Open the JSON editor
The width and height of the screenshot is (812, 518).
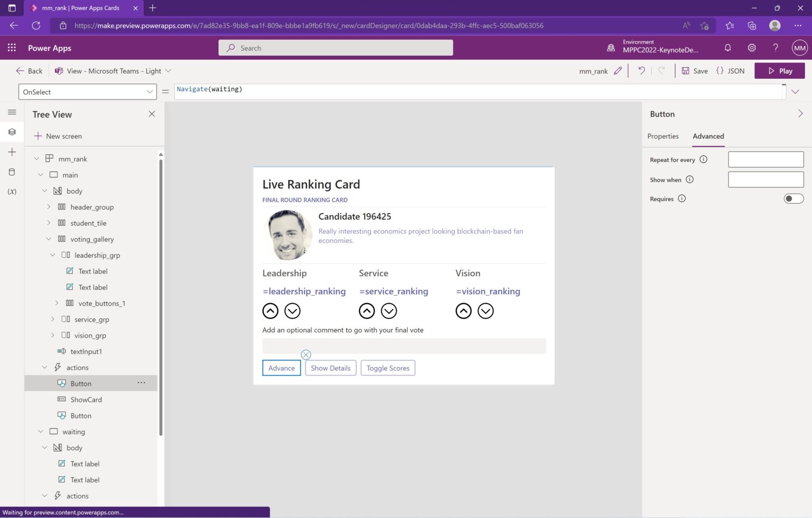coord(730,70)
